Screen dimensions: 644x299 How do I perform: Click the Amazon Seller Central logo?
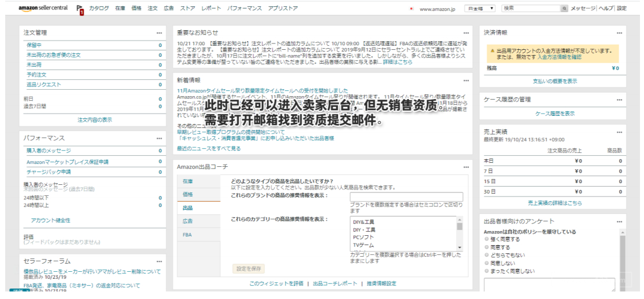[43, 8]
